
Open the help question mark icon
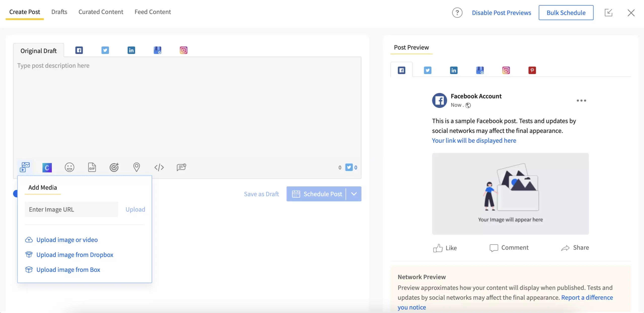pyautogui.click(x=457, y=13)
